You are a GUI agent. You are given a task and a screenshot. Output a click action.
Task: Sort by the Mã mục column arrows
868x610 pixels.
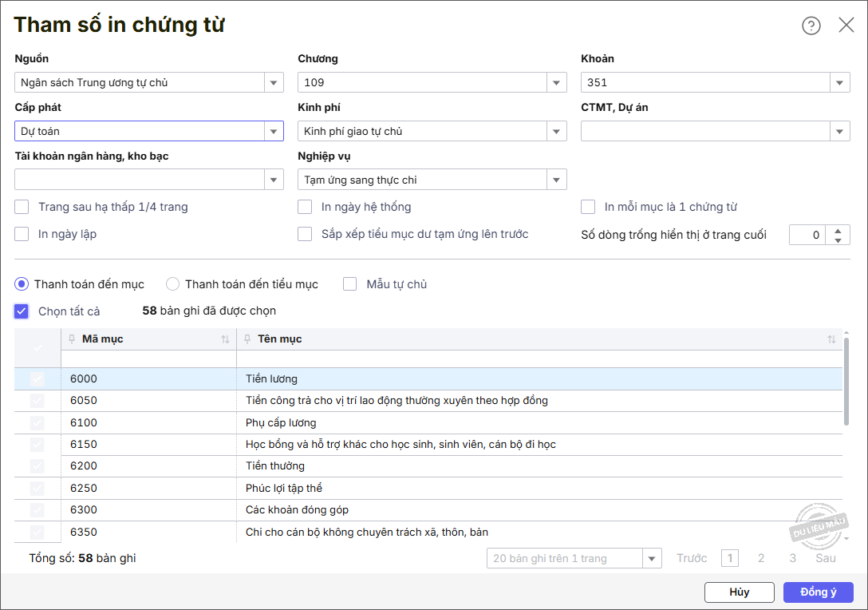point(225,339)
